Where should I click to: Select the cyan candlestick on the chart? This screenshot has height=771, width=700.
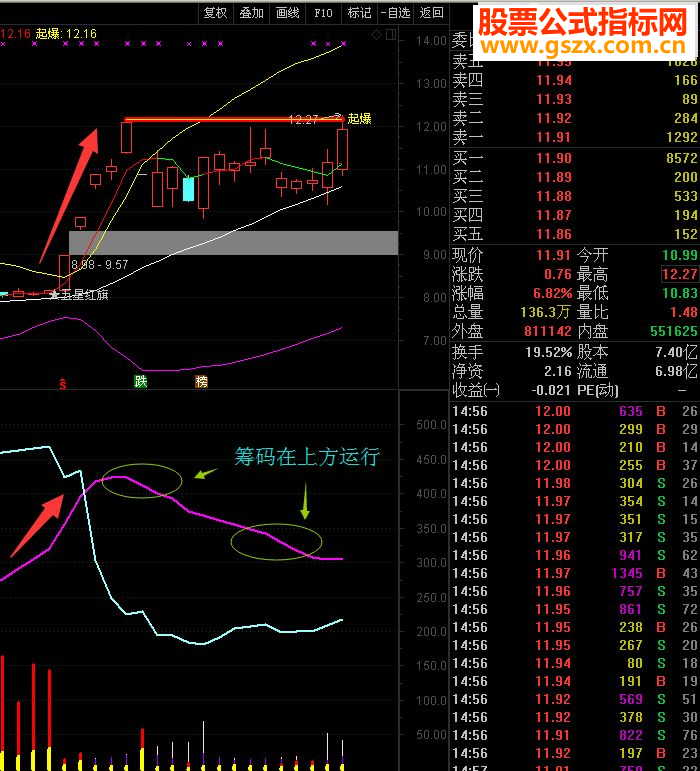[x=188, y=189]
